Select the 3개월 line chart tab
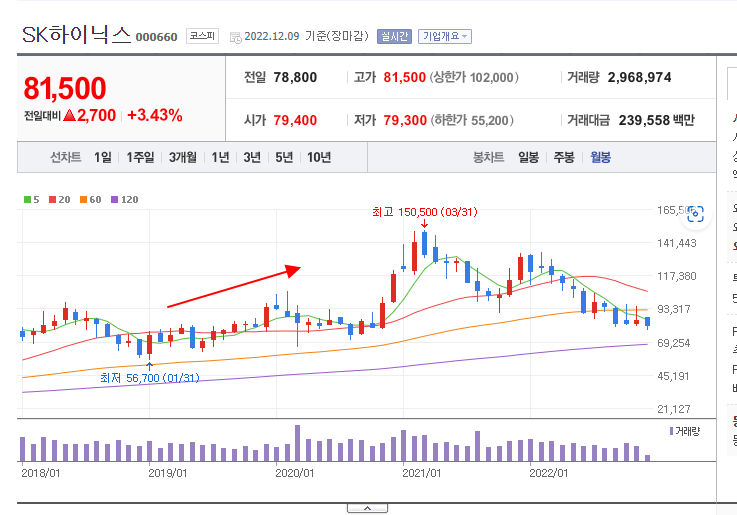The height and width of the screenshot is (515, 737). pyautogui.click(x=182, y=157)
